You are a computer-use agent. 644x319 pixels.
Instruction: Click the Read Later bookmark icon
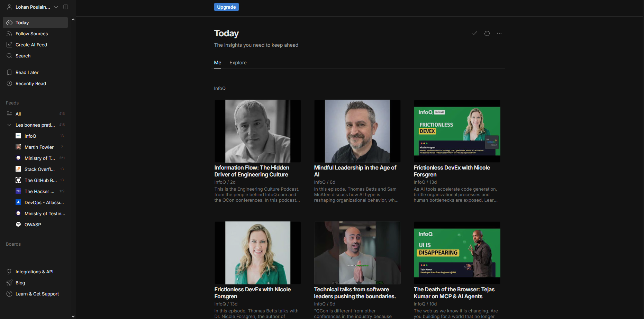[9, 72]
